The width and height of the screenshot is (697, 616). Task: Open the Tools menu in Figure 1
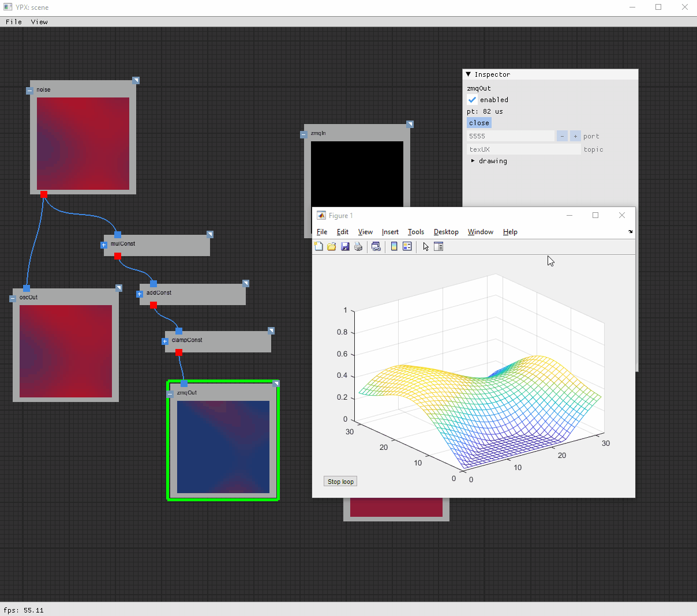[x=415, y=232]
